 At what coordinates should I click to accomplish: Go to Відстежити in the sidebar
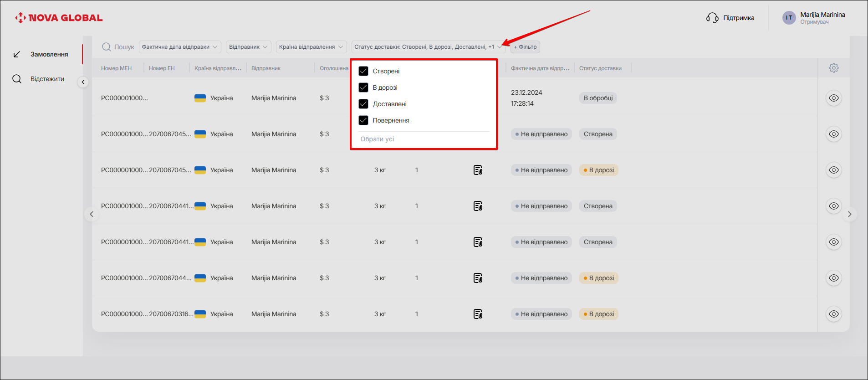tap(47, 79)
